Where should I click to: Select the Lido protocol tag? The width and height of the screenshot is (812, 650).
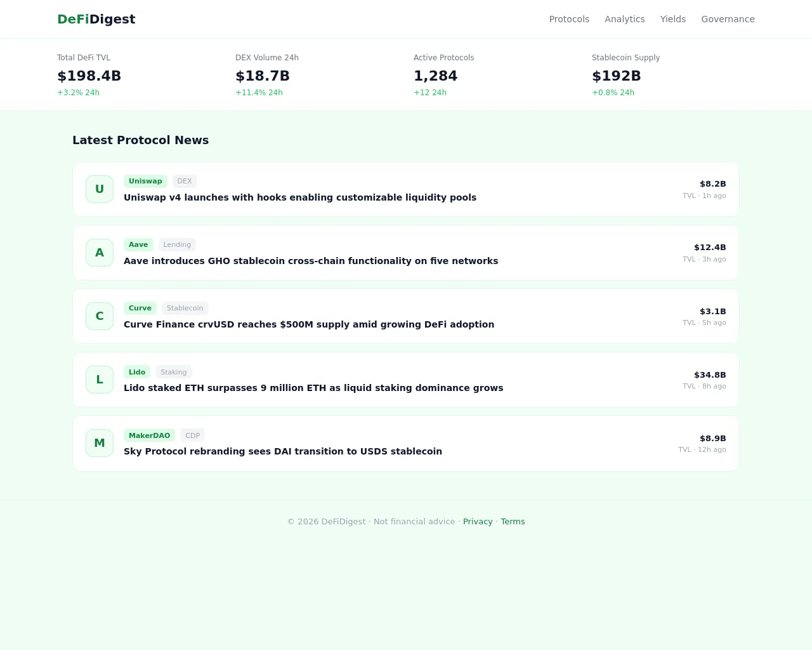(x=137, y=372)
